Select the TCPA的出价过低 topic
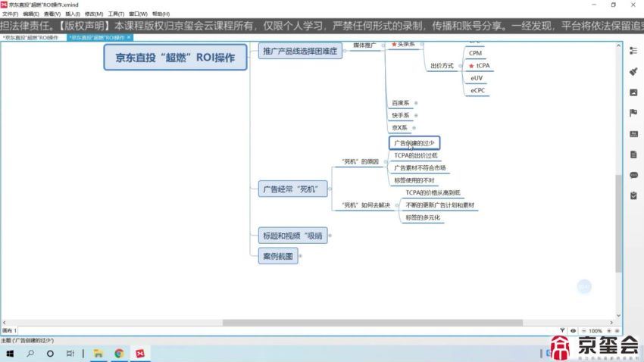This screenshot has height=362, width=644. pyautogui.click(x=416, y=155)
